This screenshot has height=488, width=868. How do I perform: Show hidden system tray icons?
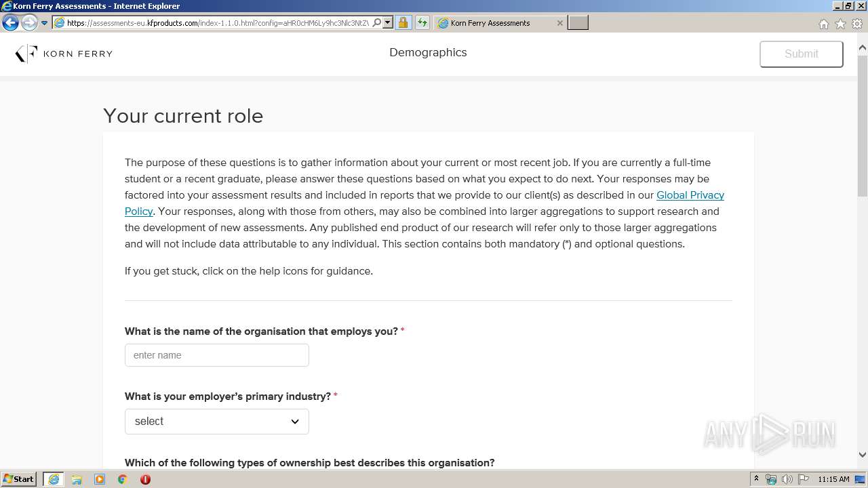(756, 479)
